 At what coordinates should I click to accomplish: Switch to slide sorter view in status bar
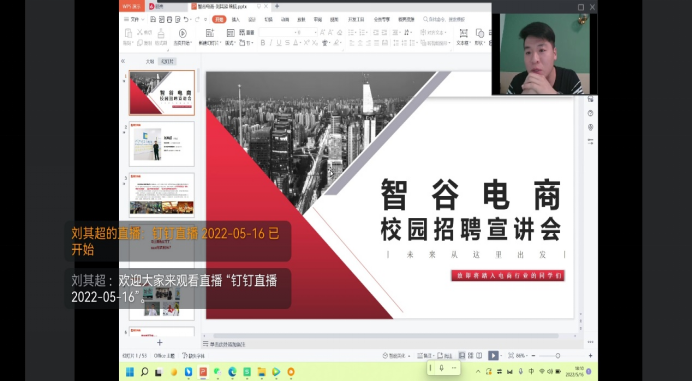pyautogui.click(x=471, y=355)
